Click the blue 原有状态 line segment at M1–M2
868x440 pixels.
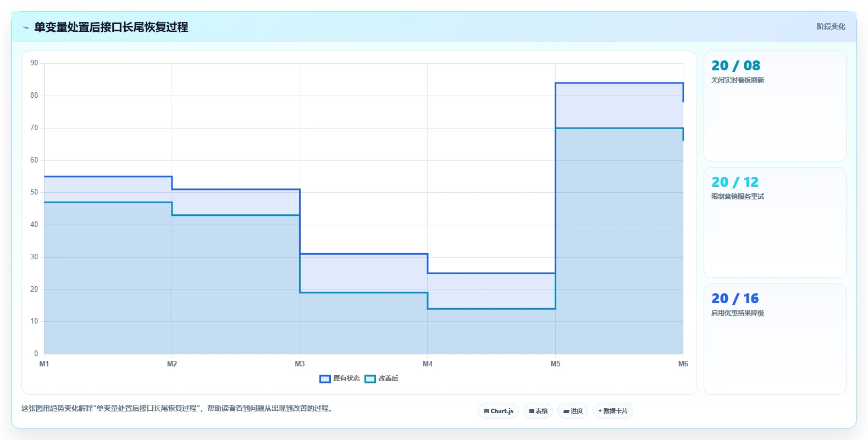point(108,176)
